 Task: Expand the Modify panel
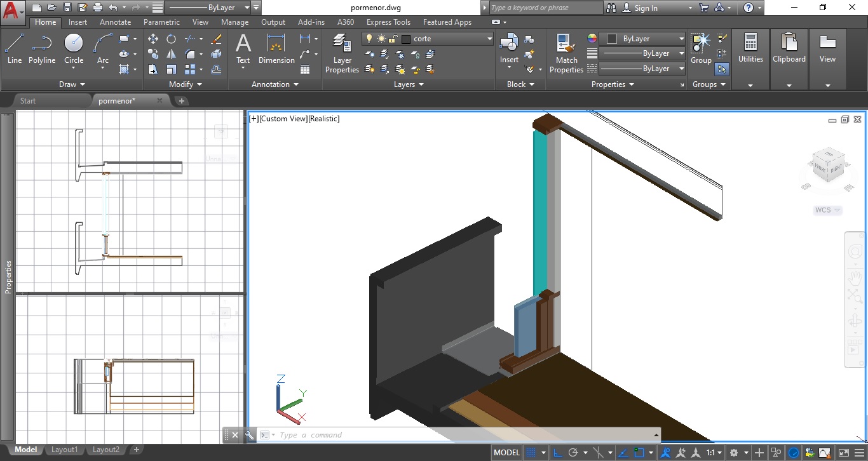point(186,84)
